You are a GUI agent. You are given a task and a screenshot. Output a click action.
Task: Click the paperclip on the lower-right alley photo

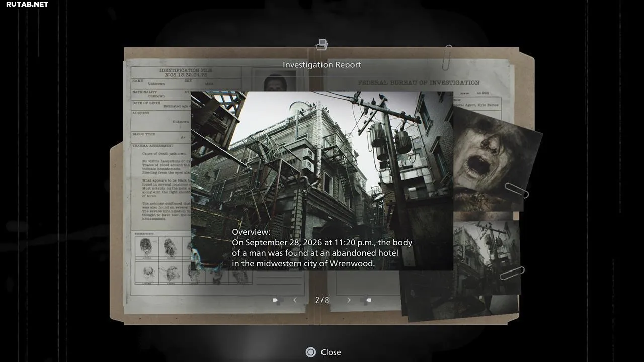point(512,273)
